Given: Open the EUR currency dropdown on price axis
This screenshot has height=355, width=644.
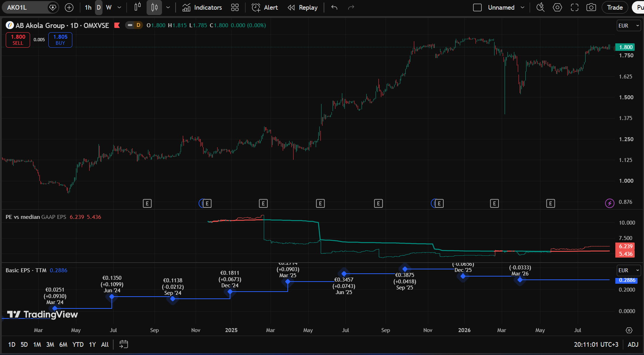Looking at the screenshot, I should (x=629, y=26).
